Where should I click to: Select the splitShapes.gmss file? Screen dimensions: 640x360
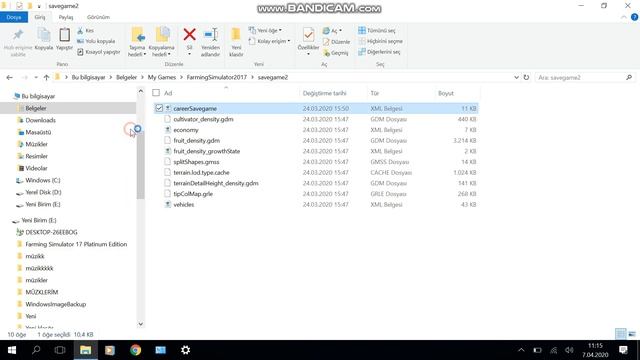coord(196,162)
